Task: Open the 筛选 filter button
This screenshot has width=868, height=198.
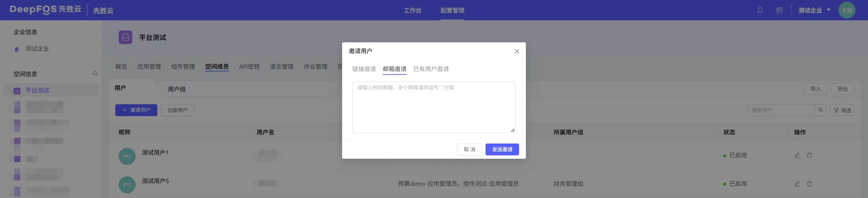Action: coord(842,110)
